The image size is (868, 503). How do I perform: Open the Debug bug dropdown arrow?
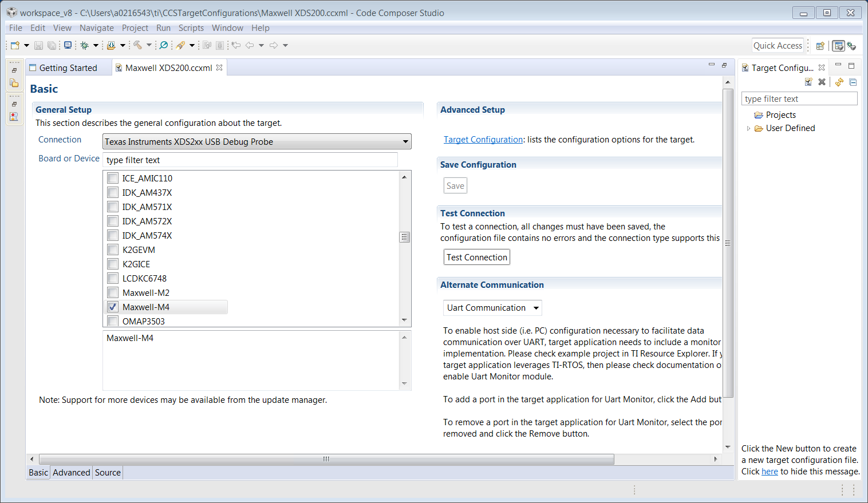[96, 45]
